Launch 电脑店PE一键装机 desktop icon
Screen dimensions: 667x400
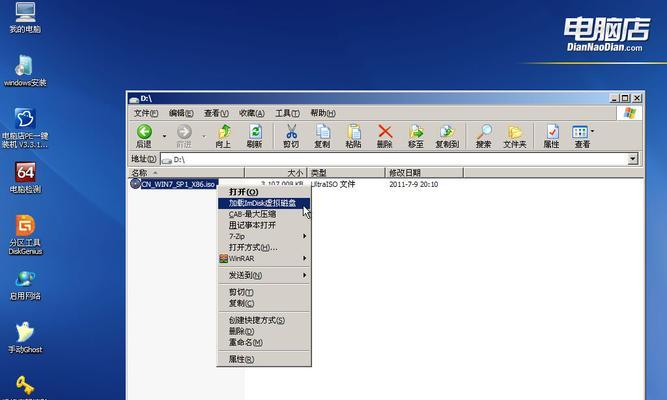25,128
